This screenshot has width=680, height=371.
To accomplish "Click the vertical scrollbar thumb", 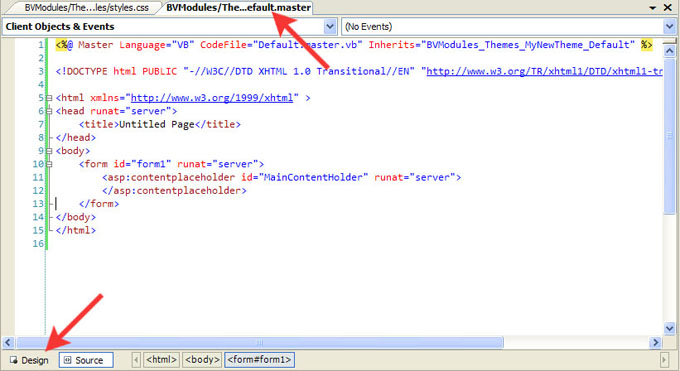I will tap(669, 135).
